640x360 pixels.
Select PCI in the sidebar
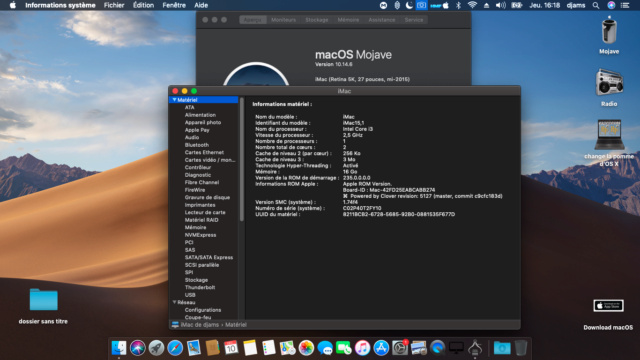point(189,242)
